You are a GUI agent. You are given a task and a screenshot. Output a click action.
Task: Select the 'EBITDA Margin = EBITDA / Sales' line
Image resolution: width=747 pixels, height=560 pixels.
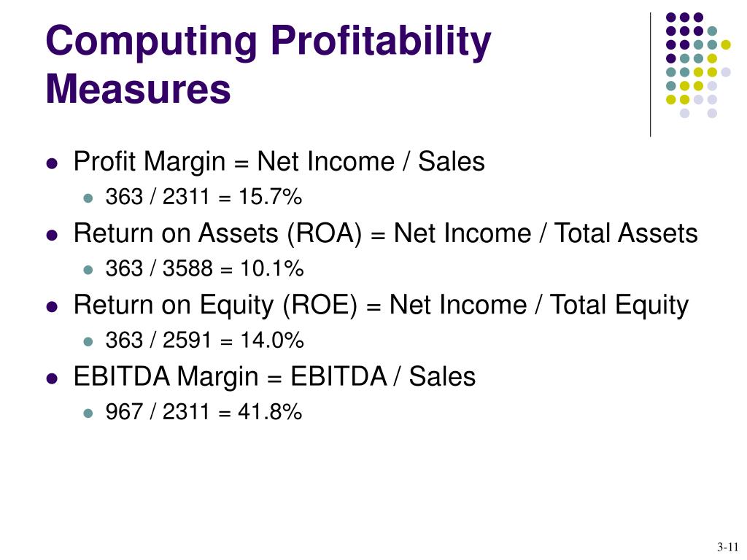pos(274,377)
